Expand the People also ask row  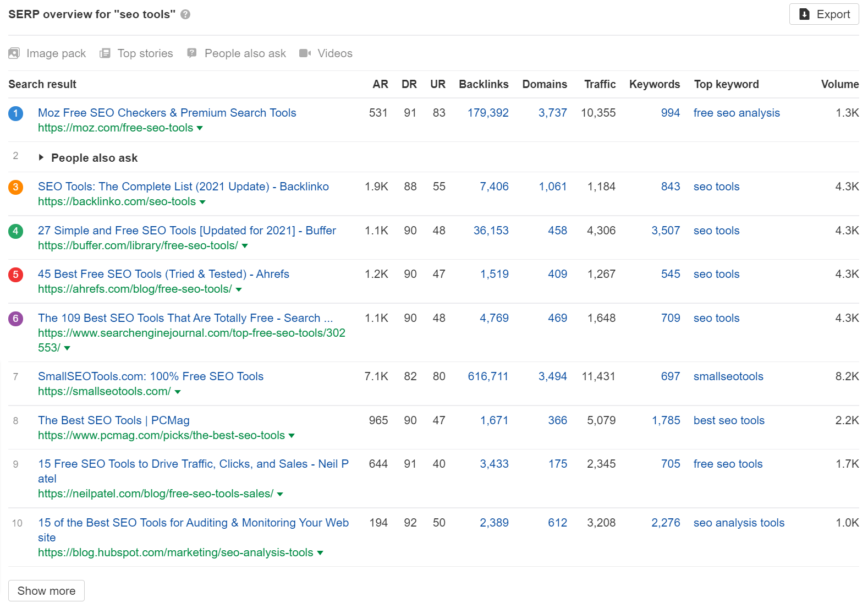click(x=41, y=158)
